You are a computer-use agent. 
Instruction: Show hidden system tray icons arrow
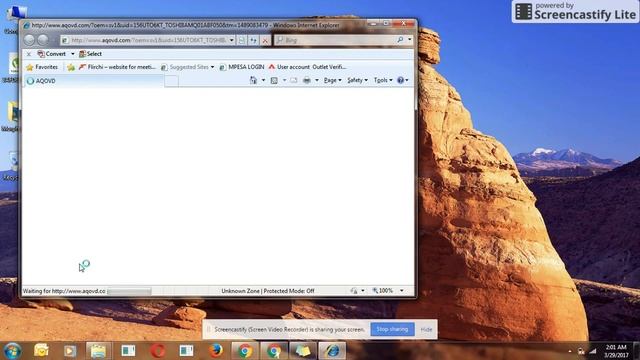click(570, 351)
